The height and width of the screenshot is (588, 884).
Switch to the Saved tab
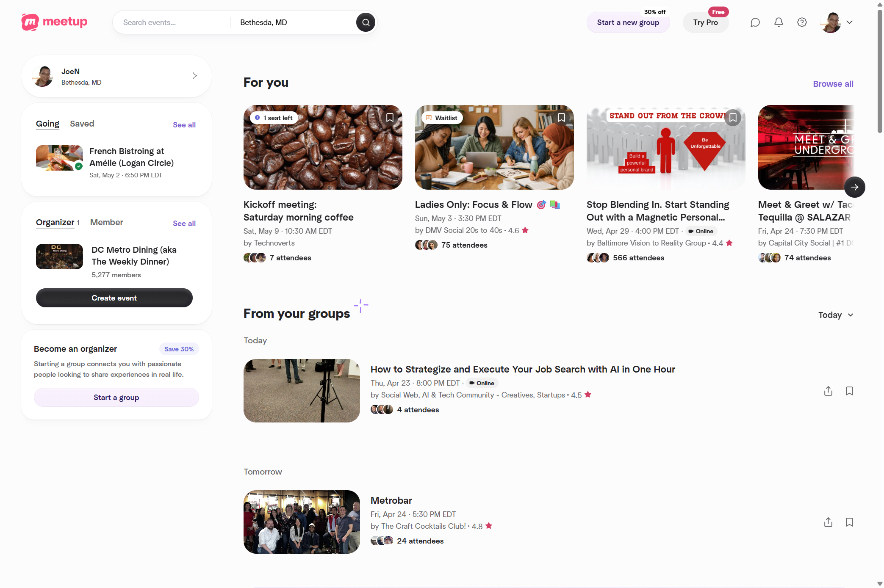pyautogui.click(x=82, y=124)
